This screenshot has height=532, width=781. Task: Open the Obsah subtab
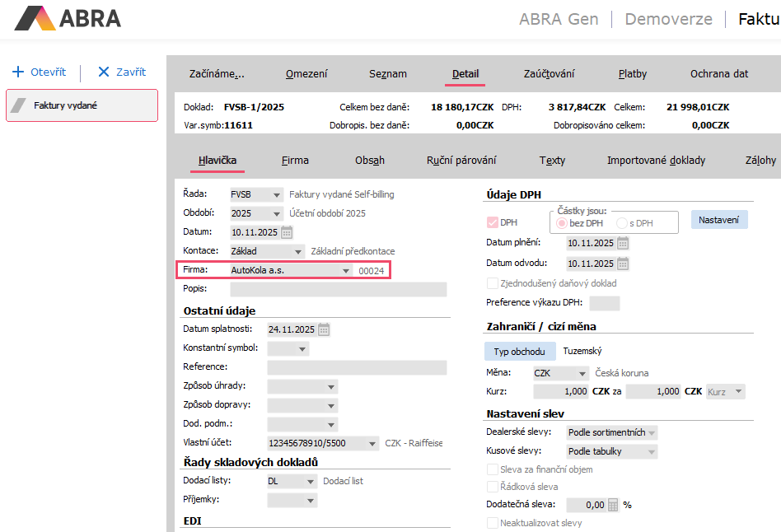point(370,160)
